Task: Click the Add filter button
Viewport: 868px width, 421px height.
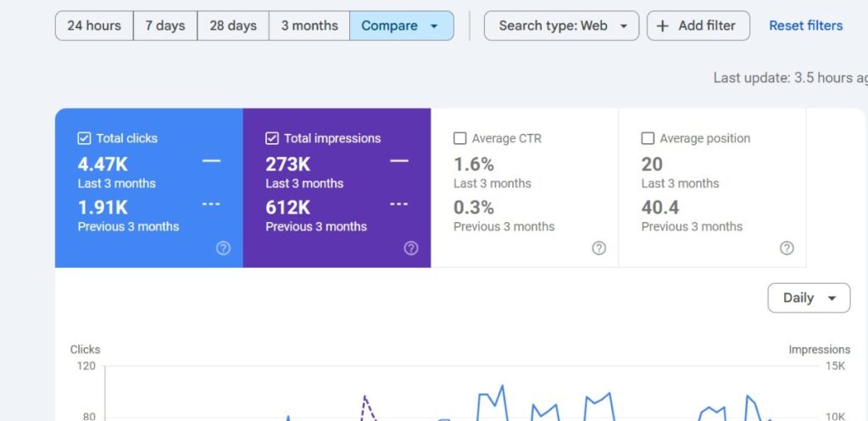Action: pos(698,25)
